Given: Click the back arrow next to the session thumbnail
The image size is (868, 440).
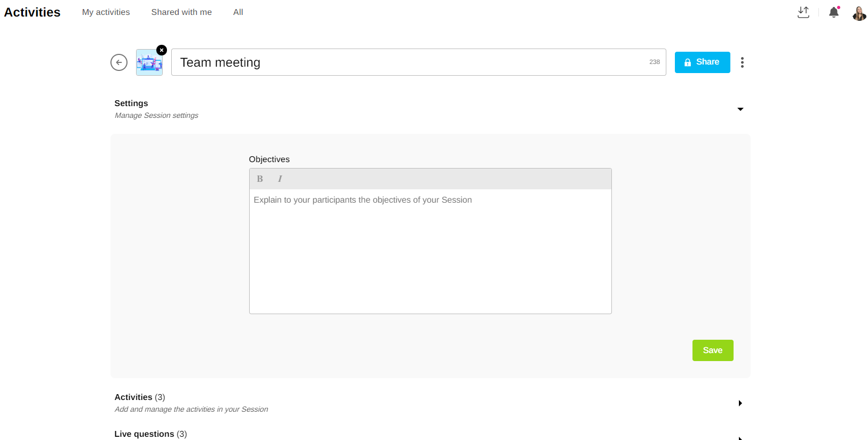Looking at the screenshot, I should [118, 62].
